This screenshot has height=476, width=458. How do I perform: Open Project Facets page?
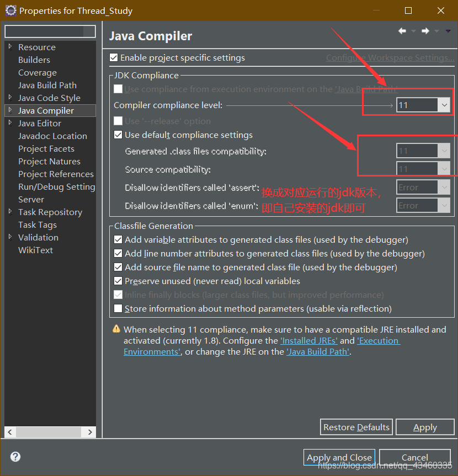[x=46, y=149]
